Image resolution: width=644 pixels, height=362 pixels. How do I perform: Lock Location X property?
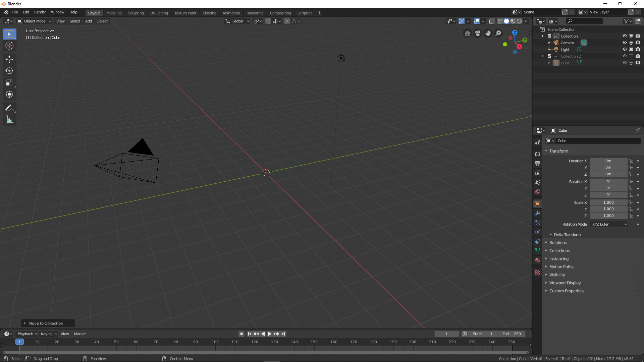(x=631, y=161)
